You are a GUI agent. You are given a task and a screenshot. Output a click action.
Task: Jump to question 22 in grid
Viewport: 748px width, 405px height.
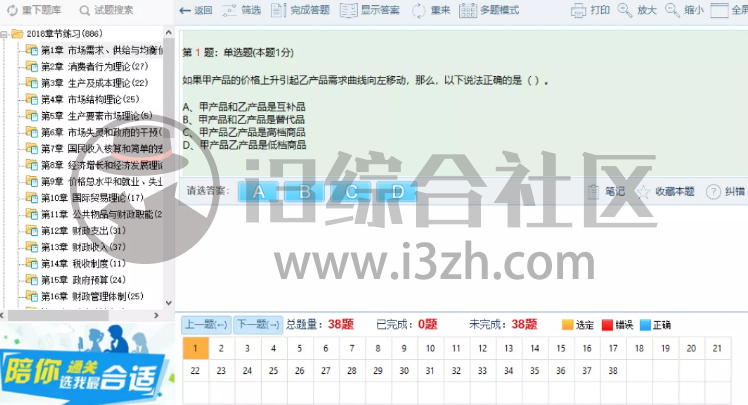click(195, 371)
